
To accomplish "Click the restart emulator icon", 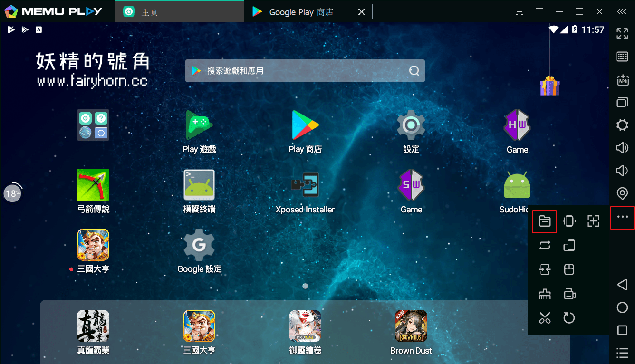I will [569, 318].
